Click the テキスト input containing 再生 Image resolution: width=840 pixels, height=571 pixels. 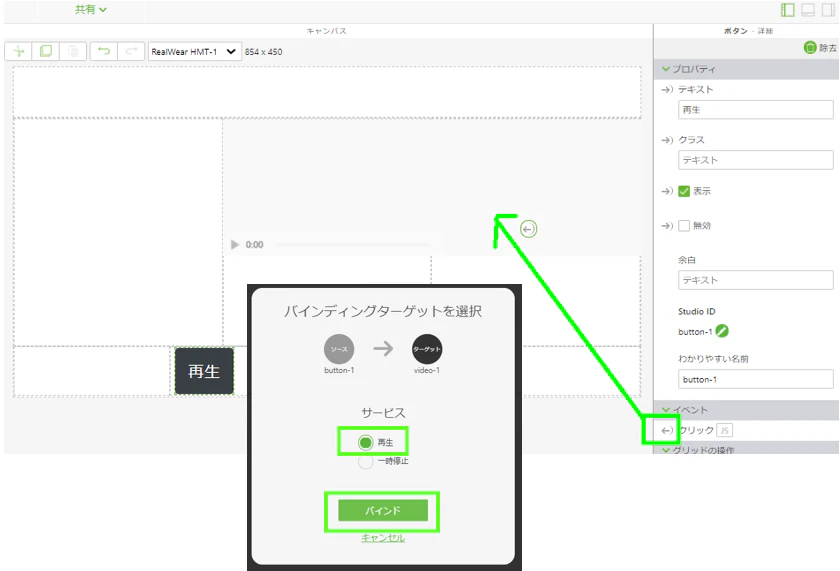coord(755,110)
